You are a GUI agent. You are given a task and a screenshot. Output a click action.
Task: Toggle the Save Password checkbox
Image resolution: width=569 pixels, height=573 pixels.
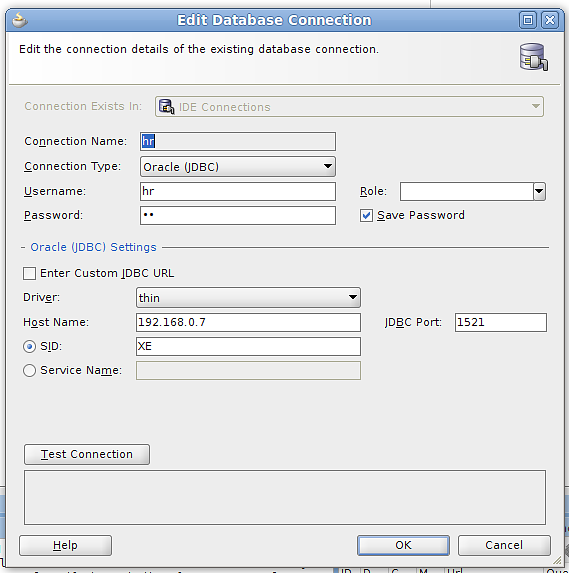(x=366, y=216)
